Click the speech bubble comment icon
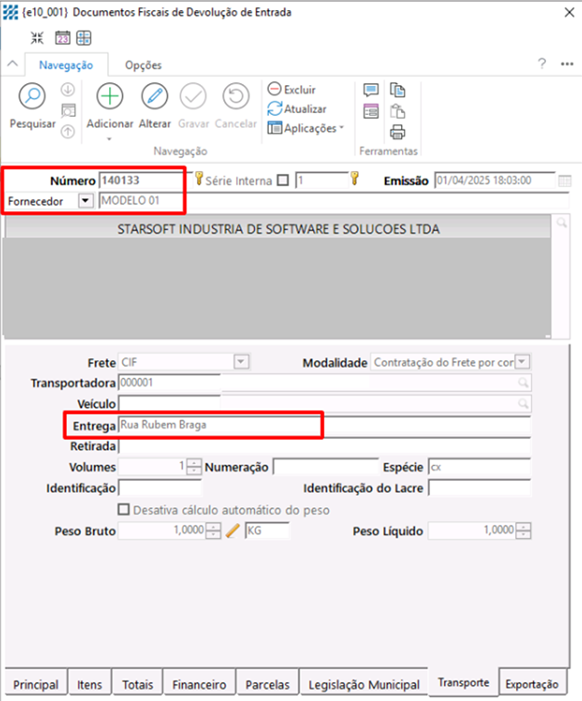This screenshot has height=701, width=582. tap(371, 90)
